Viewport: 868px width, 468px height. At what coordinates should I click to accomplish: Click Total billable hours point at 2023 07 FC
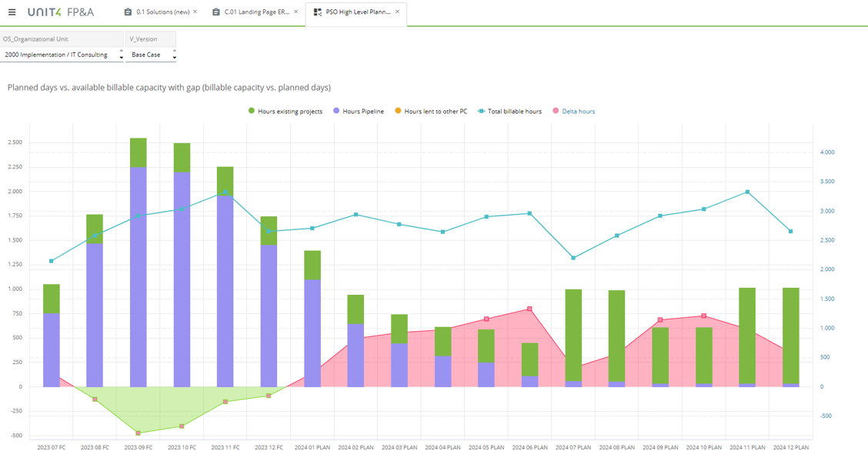[52, 261]
